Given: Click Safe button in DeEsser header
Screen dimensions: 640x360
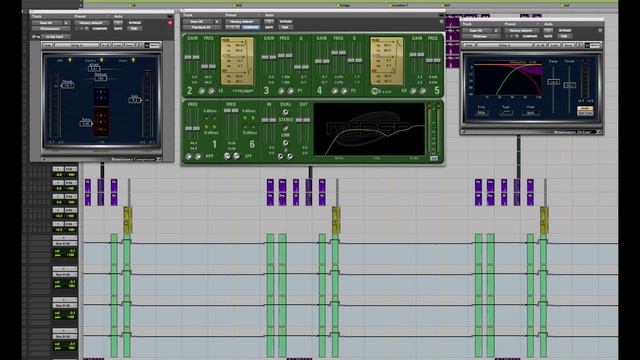Looking at the screenshot, I should click(548, 36).
